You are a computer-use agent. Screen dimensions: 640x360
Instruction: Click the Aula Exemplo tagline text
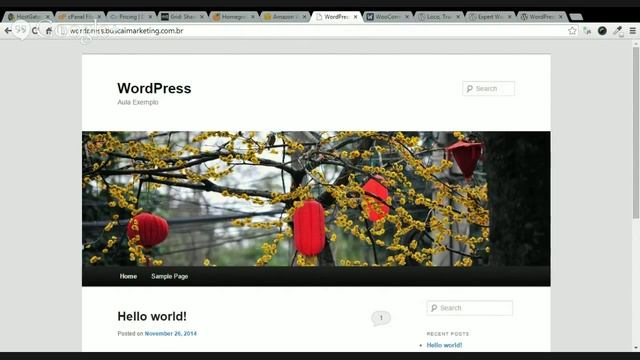coord(138,102)
